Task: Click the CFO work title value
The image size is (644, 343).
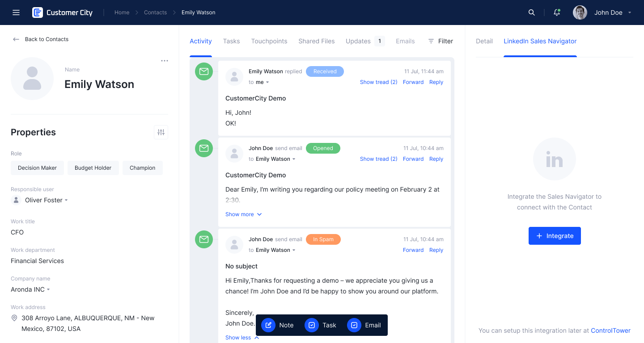Action: pyautogui.click(x=17, y=232)
